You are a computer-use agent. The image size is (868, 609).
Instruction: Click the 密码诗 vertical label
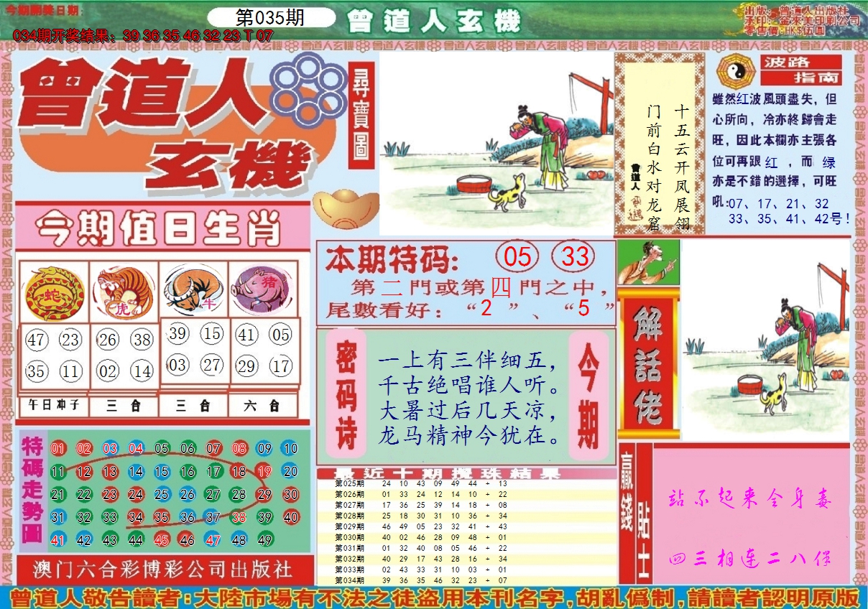[x=346, y=394]
